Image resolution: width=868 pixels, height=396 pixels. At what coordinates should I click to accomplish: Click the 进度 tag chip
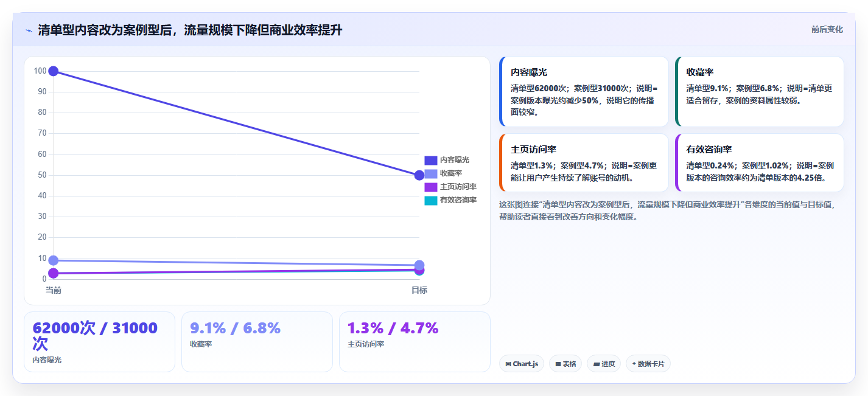pos(604,364)
